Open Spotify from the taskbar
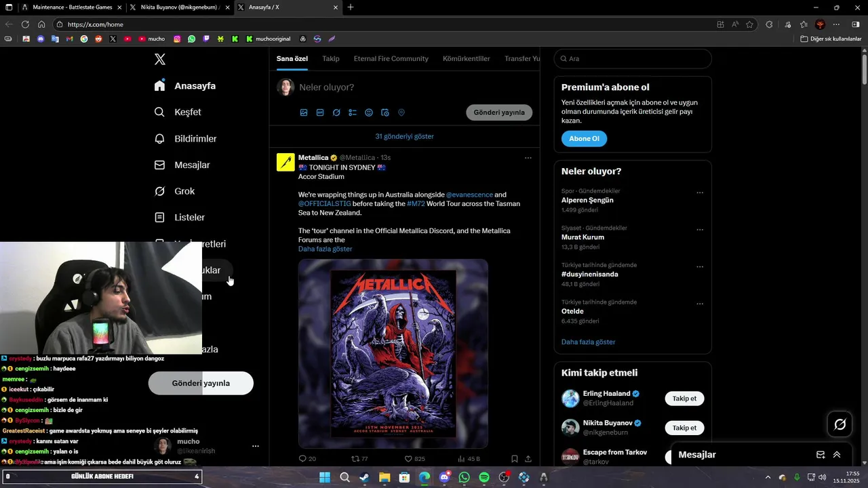Image resolution: width=868 pixels, height=488 pixels. coord(484,477)
